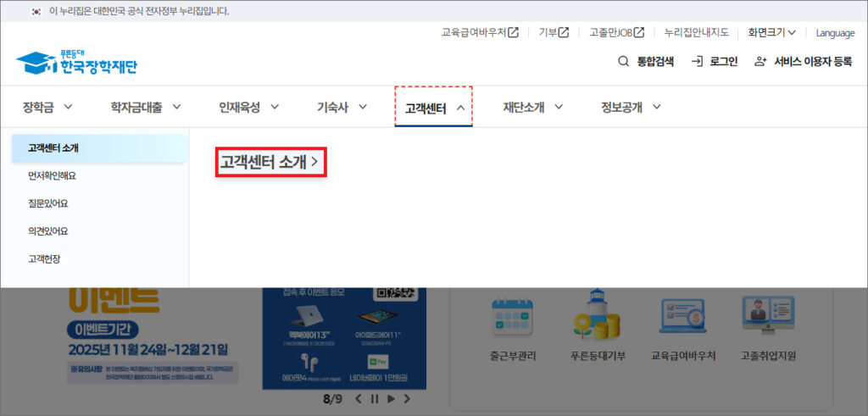
Task: Expand the 학자금대출 menu
Action: click(x=146, y=107)
